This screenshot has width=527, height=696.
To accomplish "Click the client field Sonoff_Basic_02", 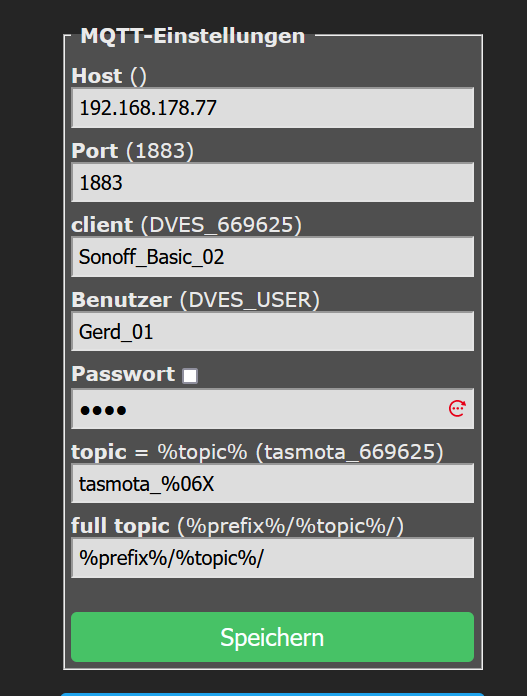I will pos(272,257).
